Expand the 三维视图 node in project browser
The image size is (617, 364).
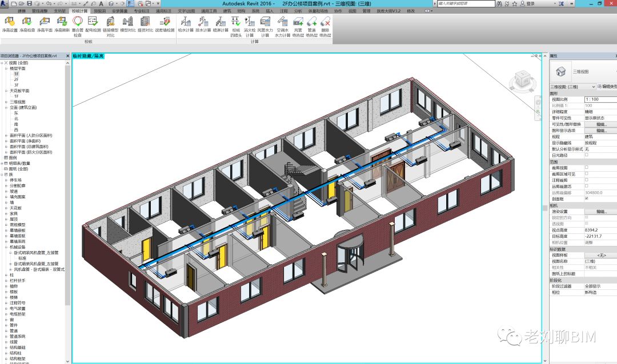pos(6,102)
